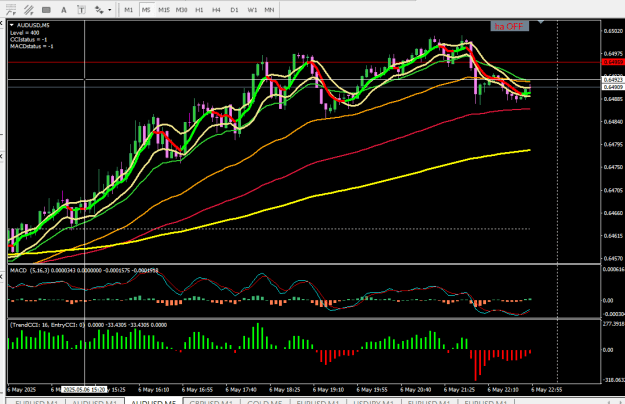Viewport: 625px width, 404px height.
Task: Select the gray rectangle shape tool
Action: coord(46,10)
